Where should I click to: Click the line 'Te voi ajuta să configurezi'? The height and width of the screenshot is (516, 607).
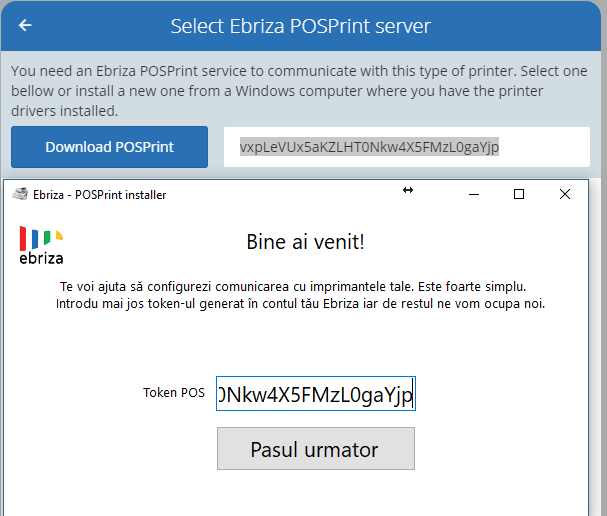click(x=293, y=286)
